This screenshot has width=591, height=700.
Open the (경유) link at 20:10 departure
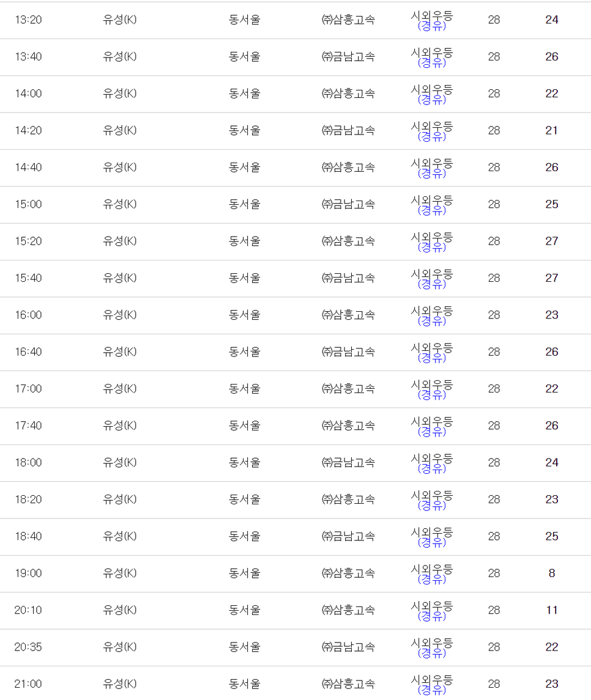tap(431, 616)
